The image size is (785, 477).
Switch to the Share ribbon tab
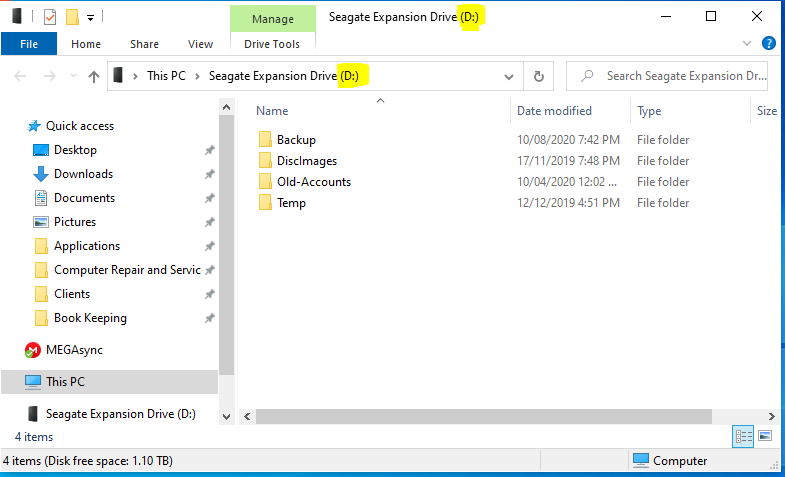click(144, 44)
